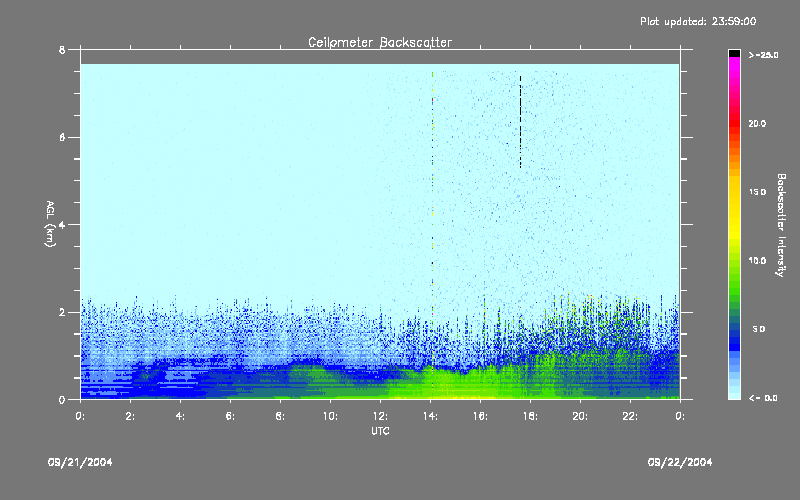Click the "0:" hour label following 22:
Viewport: 800px width, 500px height.
[x=680, y=416]
